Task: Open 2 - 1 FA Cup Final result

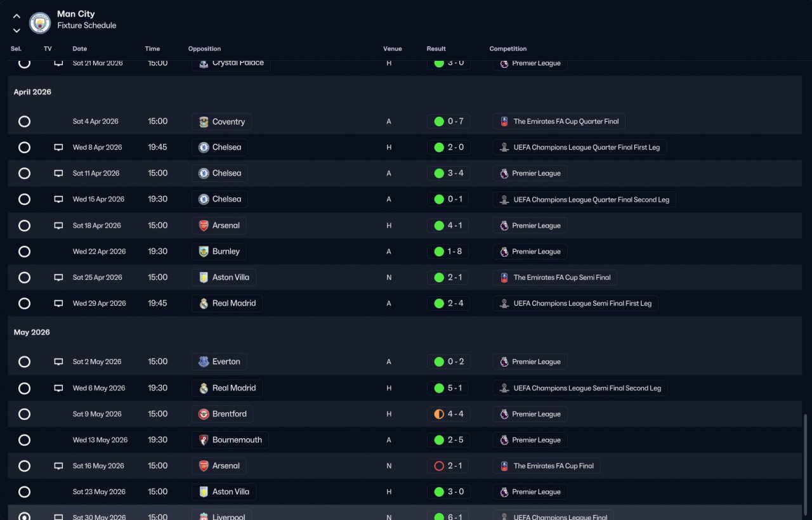Action: pos(449,465)
